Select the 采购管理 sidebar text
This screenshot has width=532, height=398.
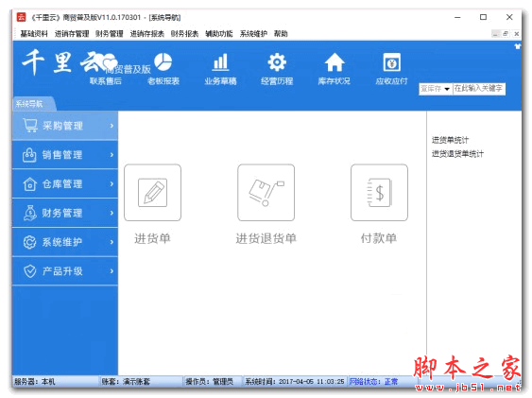point(62,126)
